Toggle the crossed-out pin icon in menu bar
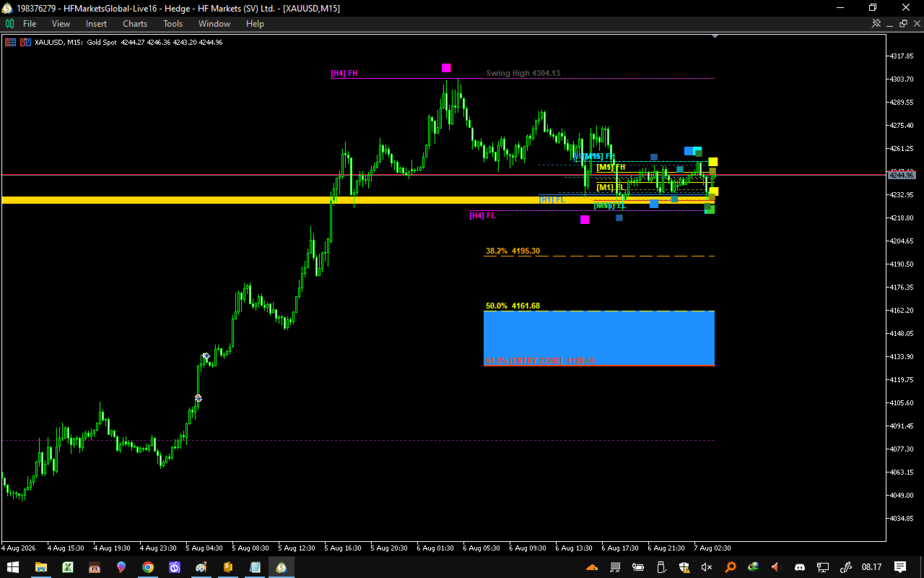 coord(876,23)
